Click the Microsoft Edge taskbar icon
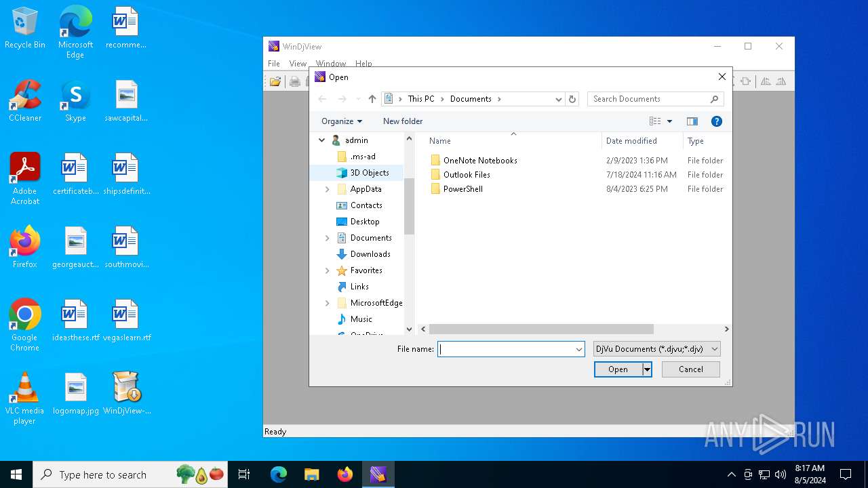The height and width of the screenshot is (488, 868). click(279, 474)
